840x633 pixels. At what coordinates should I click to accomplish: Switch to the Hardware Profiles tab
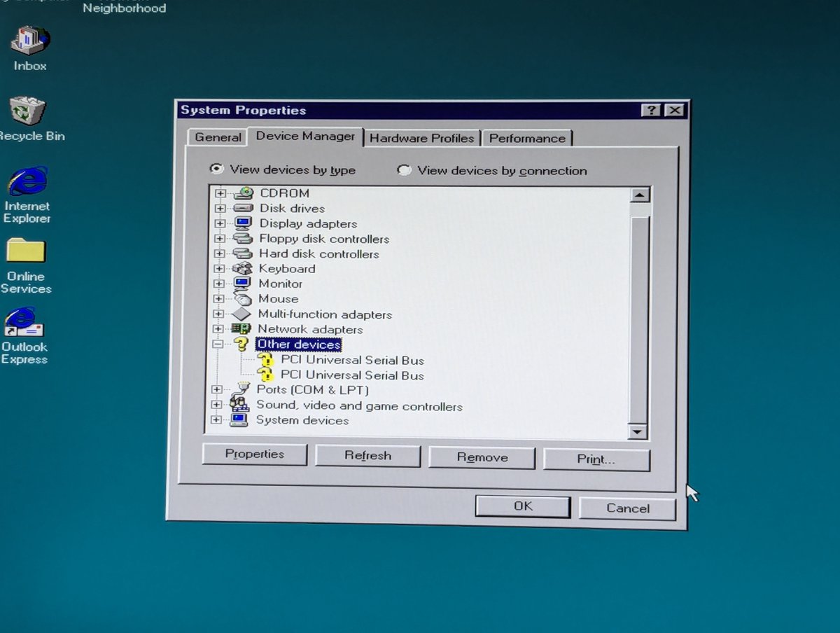pos(422,138)
